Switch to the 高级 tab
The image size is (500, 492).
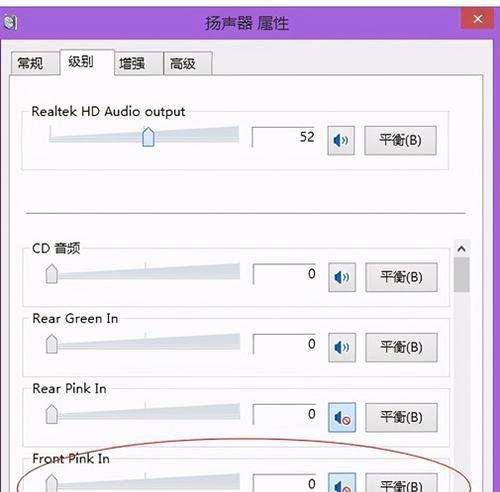[x=188, y=63]
